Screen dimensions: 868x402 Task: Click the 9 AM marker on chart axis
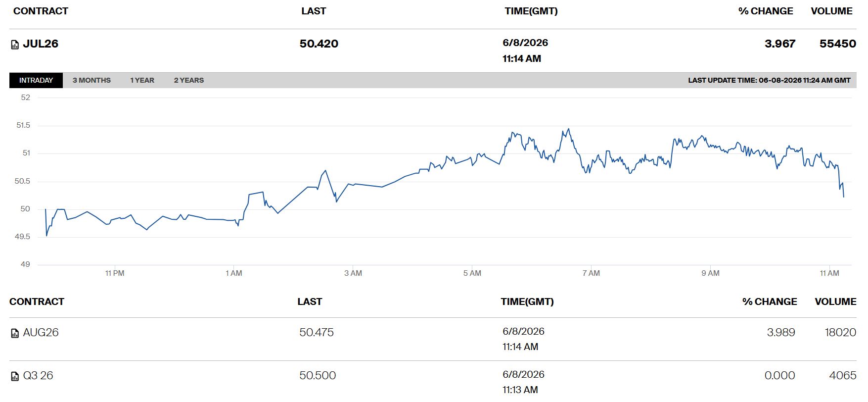click(710, 273)
